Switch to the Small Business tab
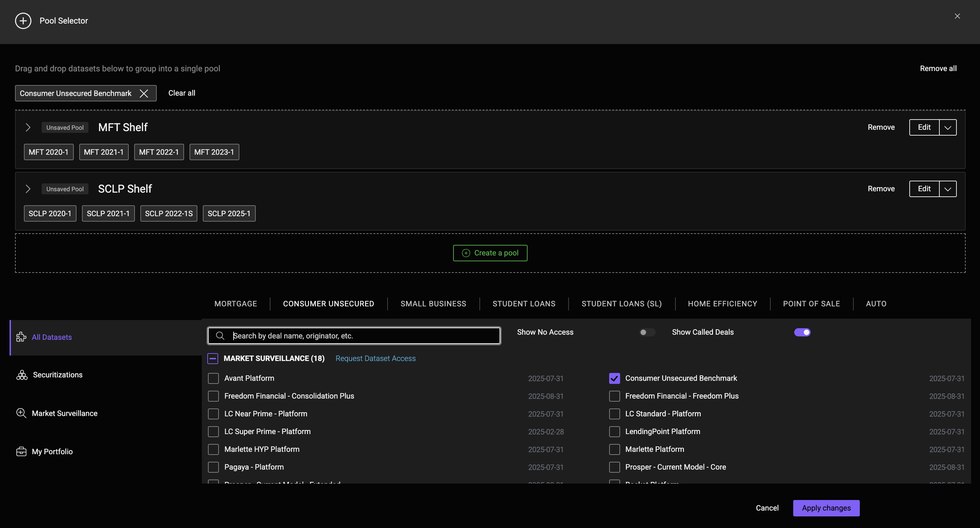The image size is (980, 528). [433, 304]
